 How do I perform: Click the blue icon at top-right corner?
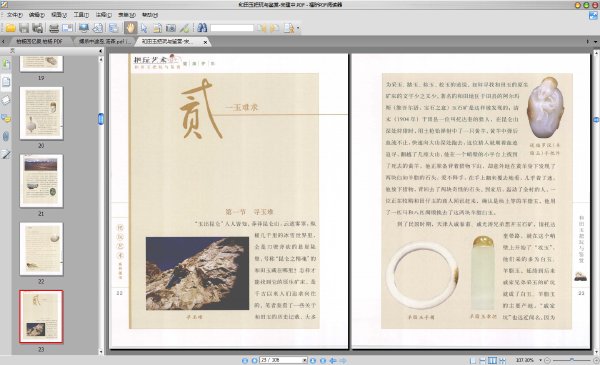tap(593, 15)
